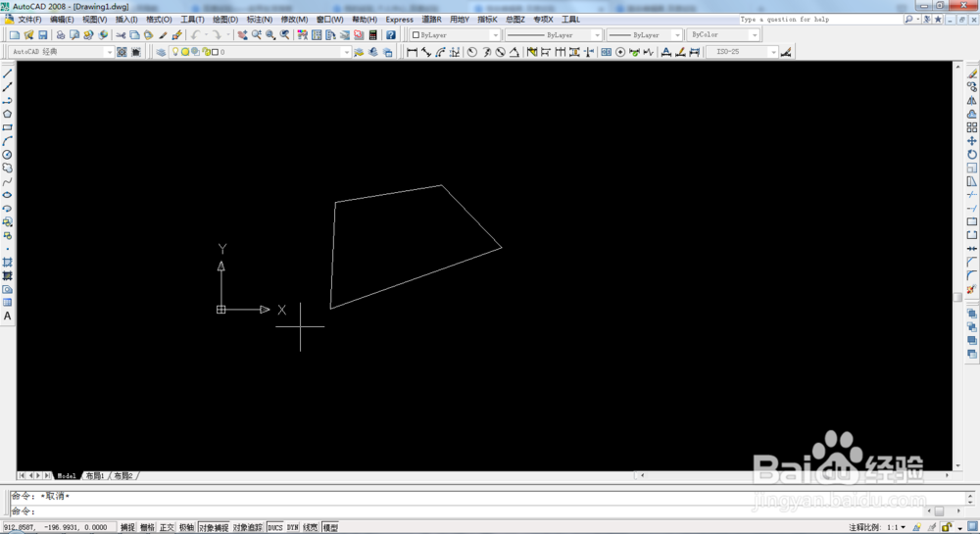This screenshot has width=980, height=534.
Task: Click the 模型 model space button
Action: pyautogui.click(x=330, y=528)
